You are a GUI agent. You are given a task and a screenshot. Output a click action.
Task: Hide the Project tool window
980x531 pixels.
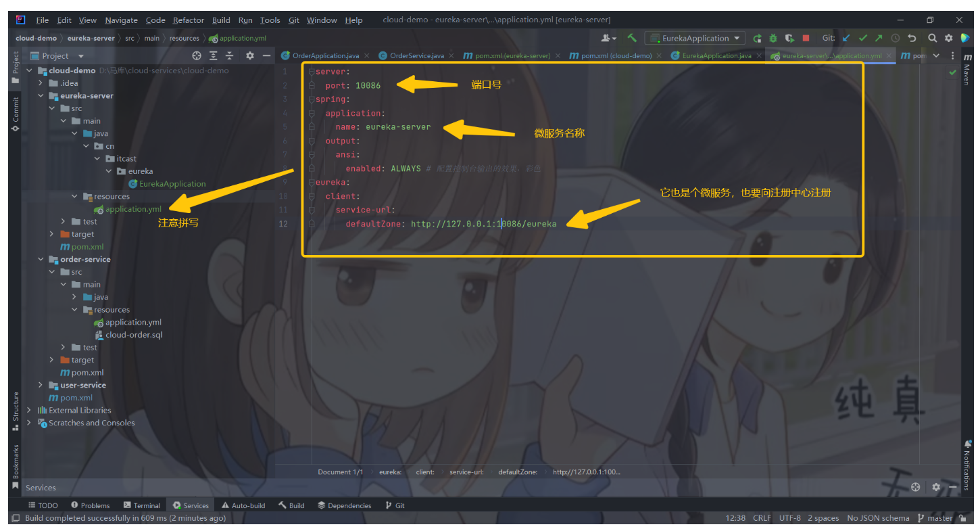click(266, 55)
